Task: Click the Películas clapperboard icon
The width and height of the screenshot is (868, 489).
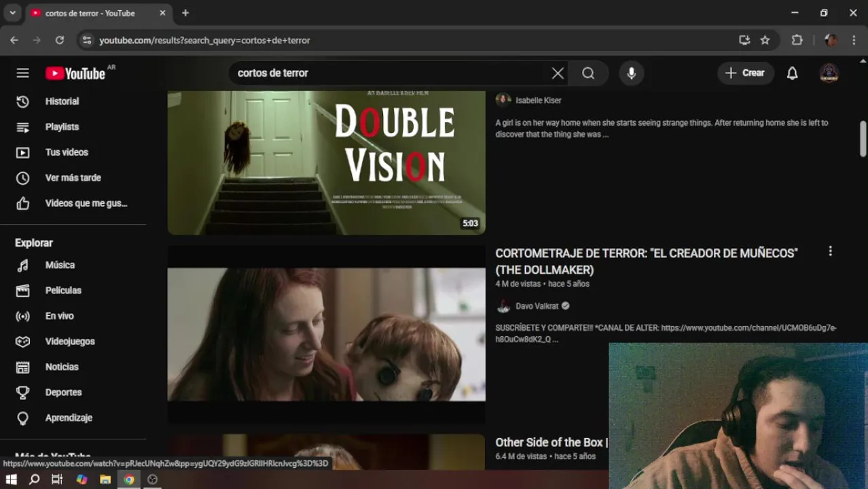Action: click(22, 291)
